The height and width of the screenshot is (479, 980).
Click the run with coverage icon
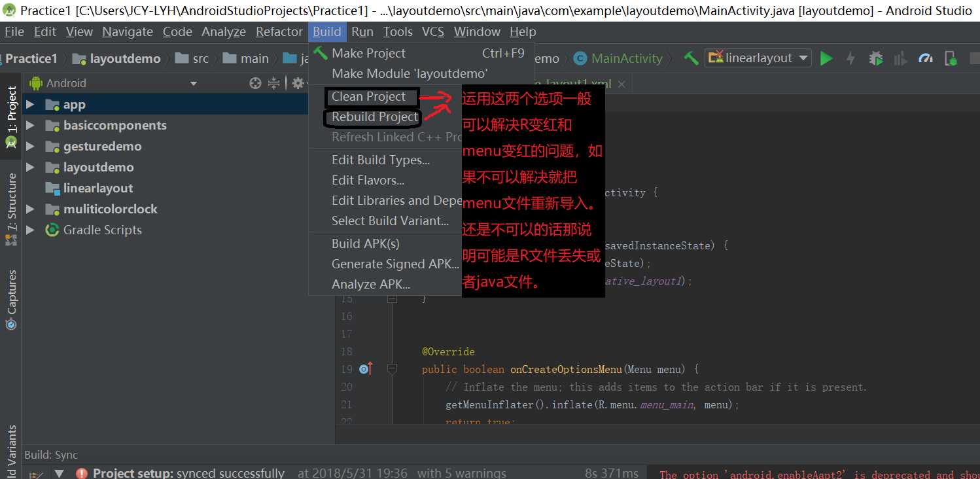click(x=900, y=58)
